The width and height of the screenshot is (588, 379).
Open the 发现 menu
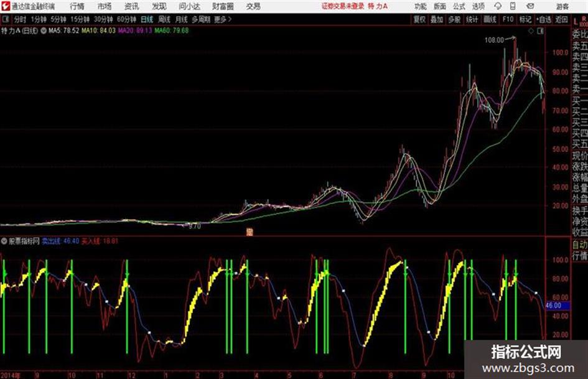coord(159,6)
